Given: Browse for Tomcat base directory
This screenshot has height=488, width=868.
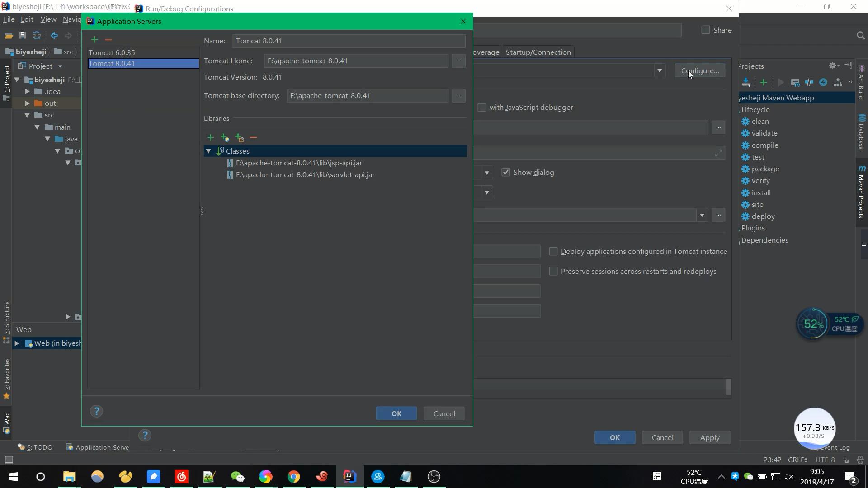Looking at the screenshot, I should (x=458, y=96).
